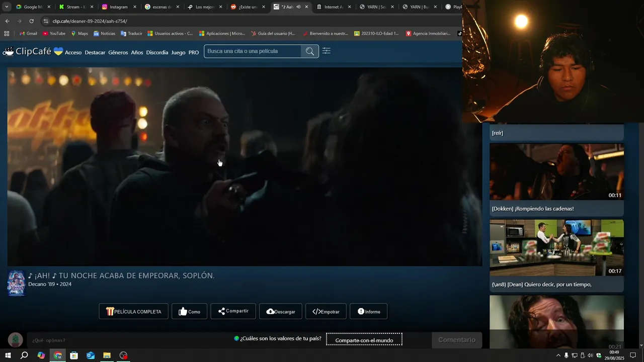This screenshot has width=644, height=362.
Task: Click the movie poster thumbnail below video
Action: [16, 283]
